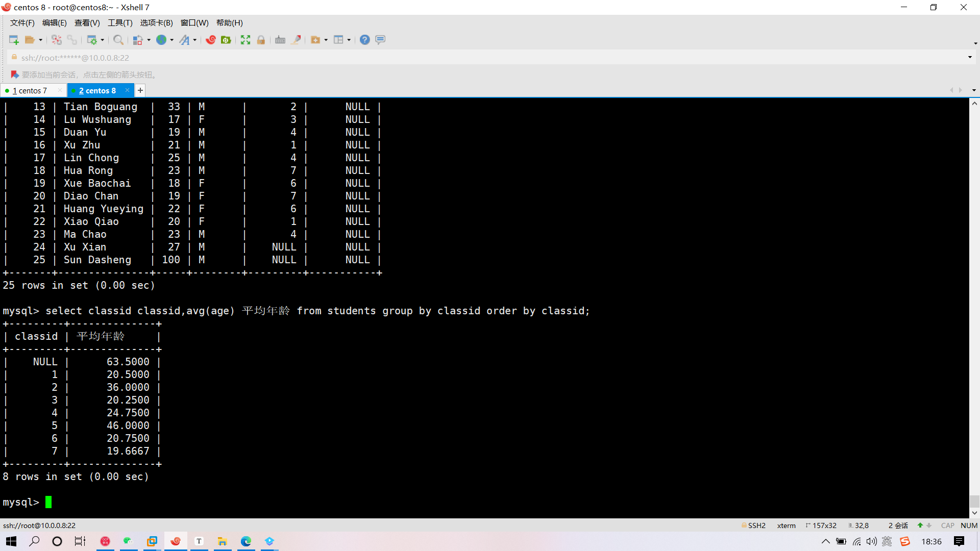This screenshot has height=551, width=980.
Task: Open the layout panel dropdown arrow
Action: coord(349,40)
